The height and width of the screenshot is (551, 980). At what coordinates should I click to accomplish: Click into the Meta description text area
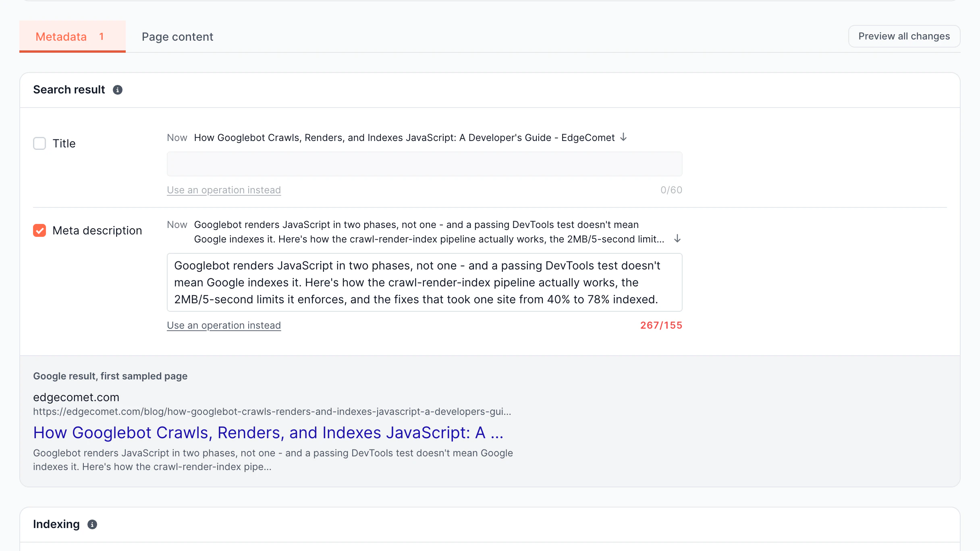[x=425, y=282]
